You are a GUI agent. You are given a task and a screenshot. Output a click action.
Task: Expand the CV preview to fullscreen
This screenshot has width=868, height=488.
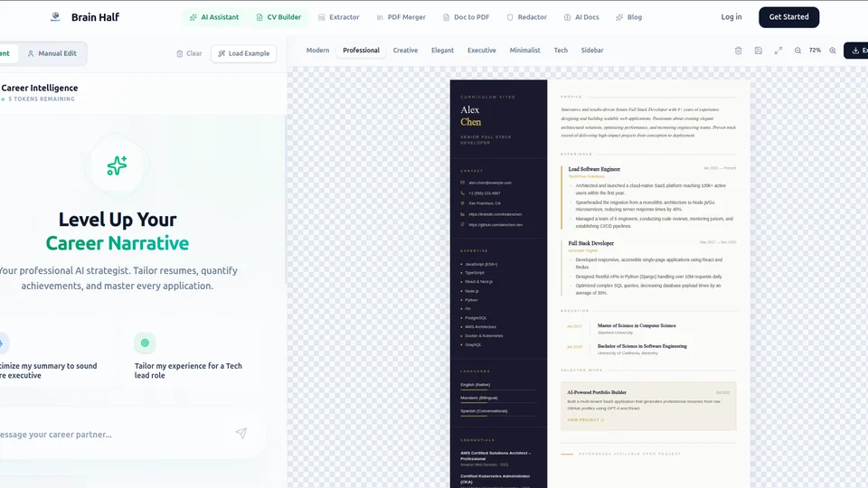[x=778, y=51]
